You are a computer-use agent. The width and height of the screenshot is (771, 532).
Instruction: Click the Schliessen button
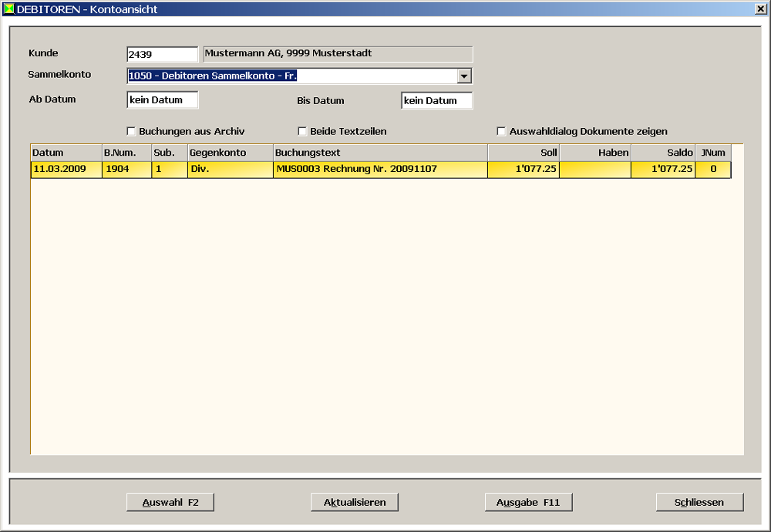coord(699,502)
